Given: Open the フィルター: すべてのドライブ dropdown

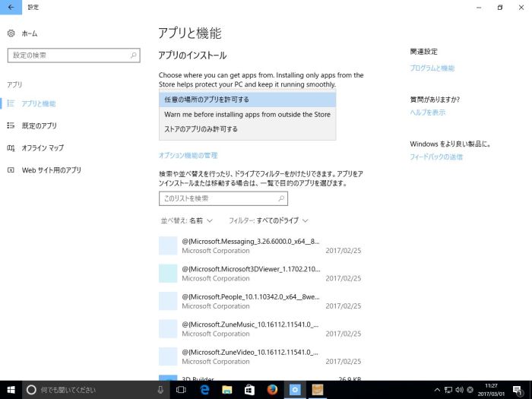Looking at the screenshot, I should point(268,220).
